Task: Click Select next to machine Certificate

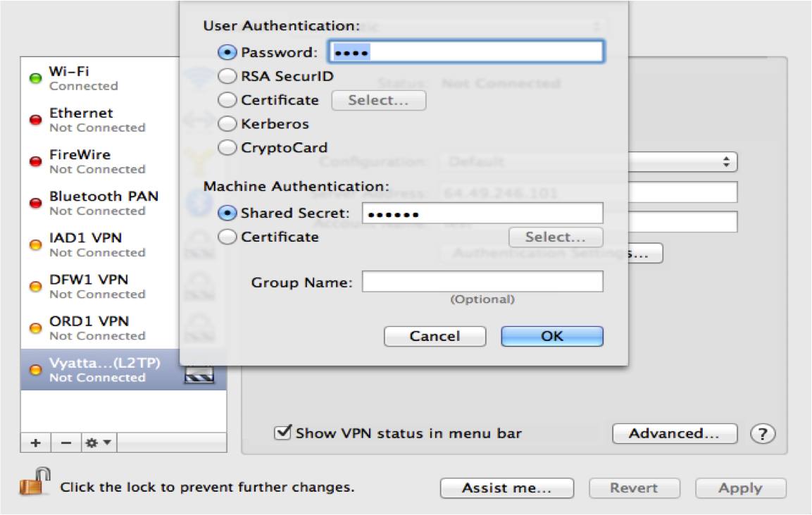Action: coord(556,237)
